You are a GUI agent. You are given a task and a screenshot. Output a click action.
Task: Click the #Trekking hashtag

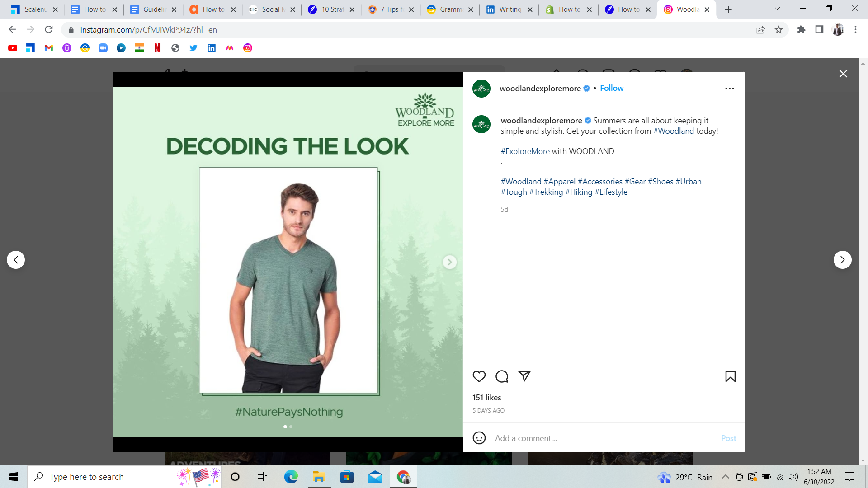point(546,192)
